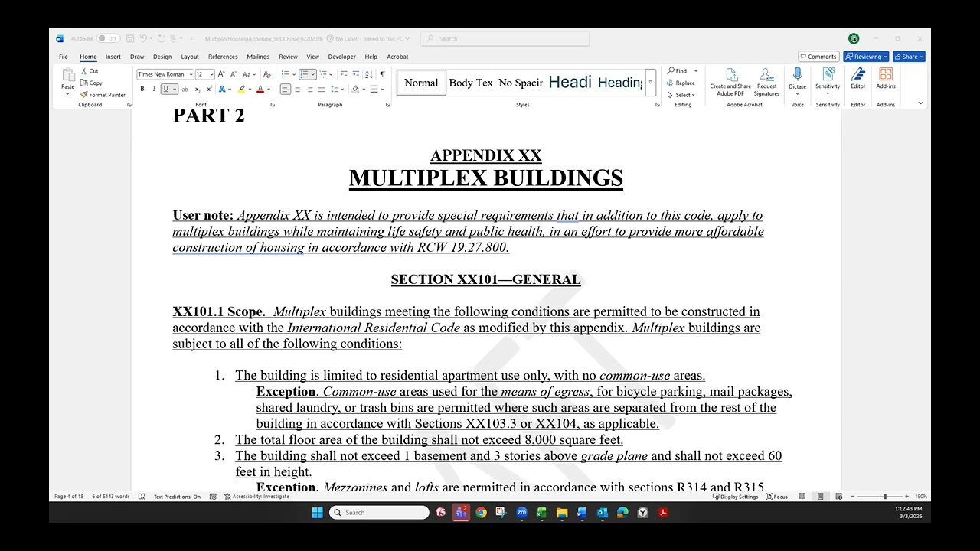
Task: Switch to the Insert tab
Action: click(113, 57)
